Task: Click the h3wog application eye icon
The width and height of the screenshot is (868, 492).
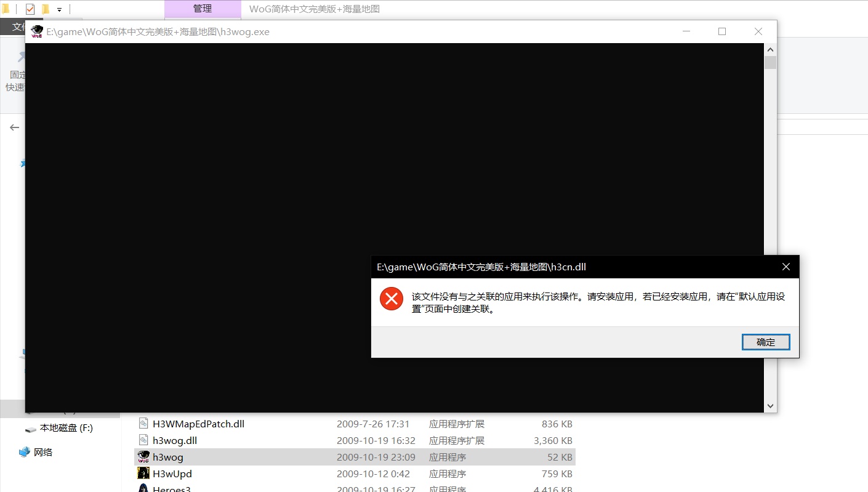Action: coord(143,457)
